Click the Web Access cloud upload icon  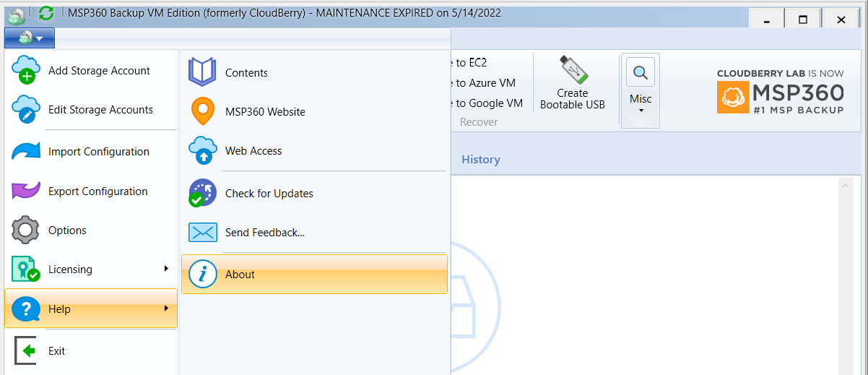[x=202, y=151]
